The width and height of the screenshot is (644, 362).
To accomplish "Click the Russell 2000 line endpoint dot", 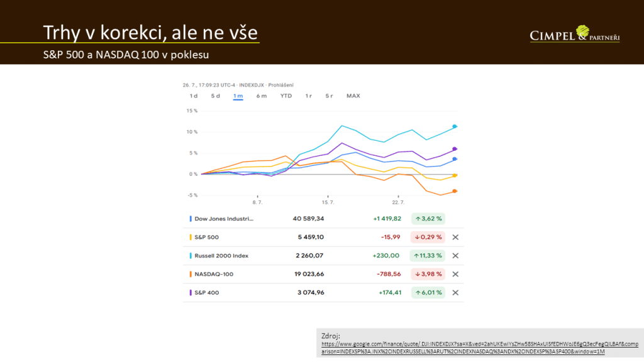I will point(455,126).
